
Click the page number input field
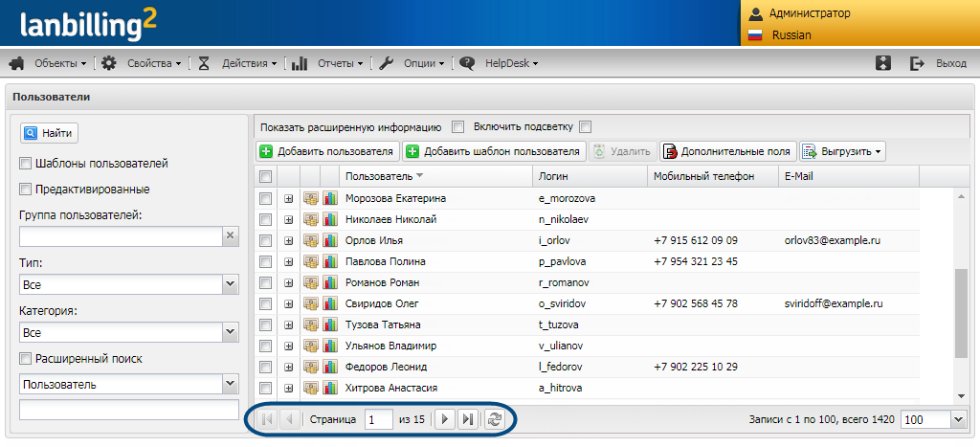pyautogui.click(x=379, y=419)
